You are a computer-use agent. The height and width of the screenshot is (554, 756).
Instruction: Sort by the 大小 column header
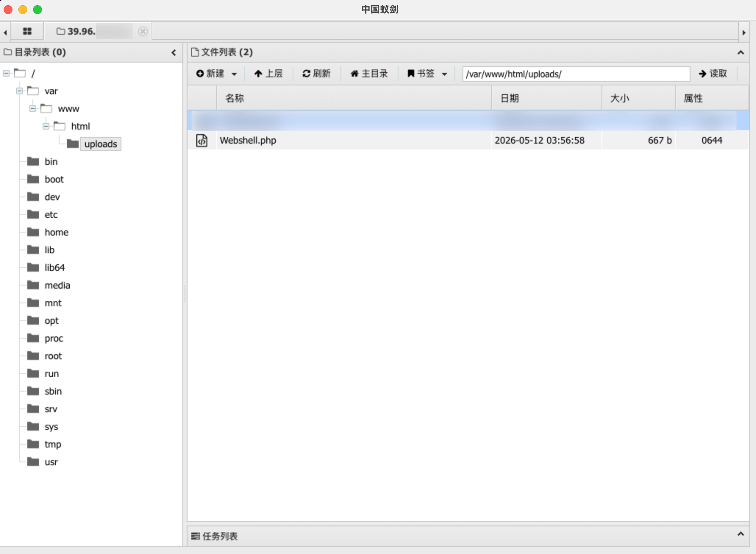tap(639, 98)
